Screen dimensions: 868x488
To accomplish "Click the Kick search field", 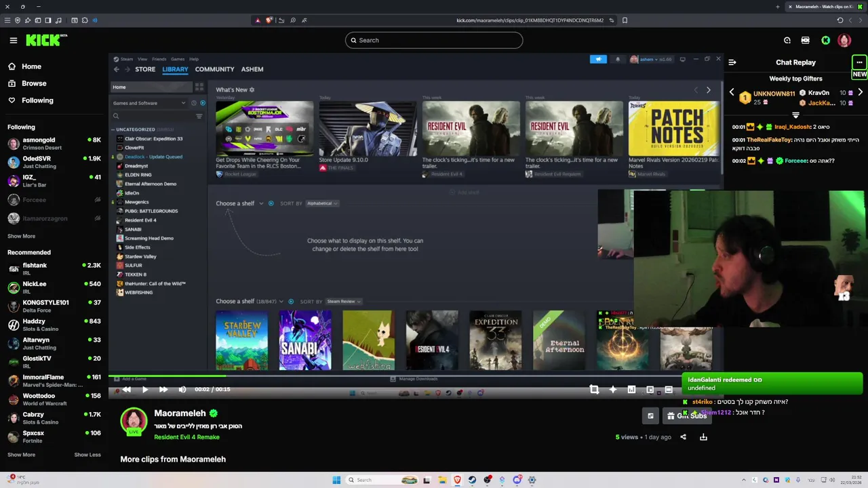I will click(x=434, y=40).
